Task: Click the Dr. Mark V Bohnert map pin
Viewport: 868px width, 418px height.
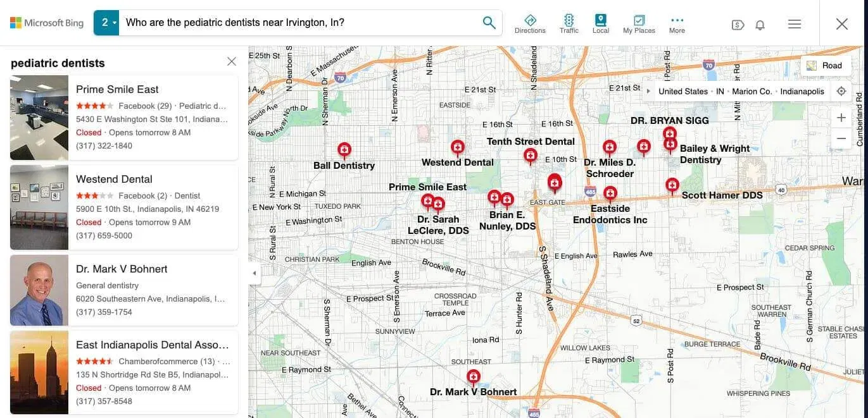Action: (x=473, y=378)
